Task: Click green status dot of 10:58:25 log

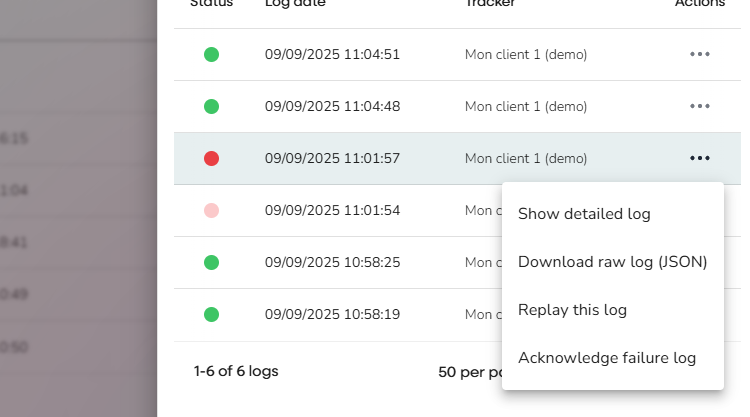Action: (x=211, y=262)
